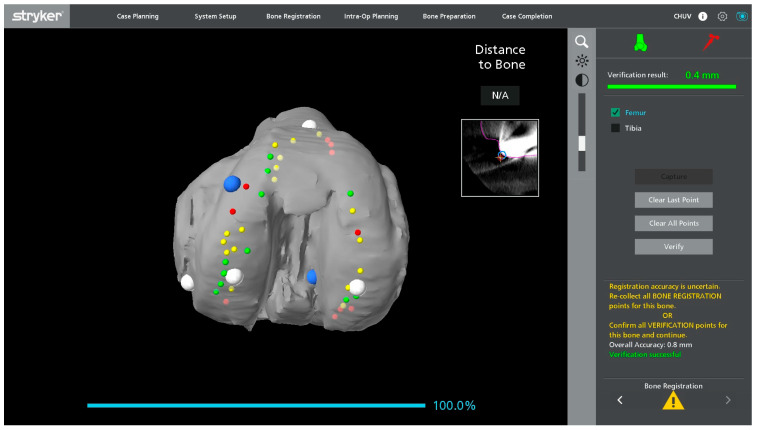Go to previous step with left chevron
The width and height of the screenshot is (757, 430).
point(620,400)
